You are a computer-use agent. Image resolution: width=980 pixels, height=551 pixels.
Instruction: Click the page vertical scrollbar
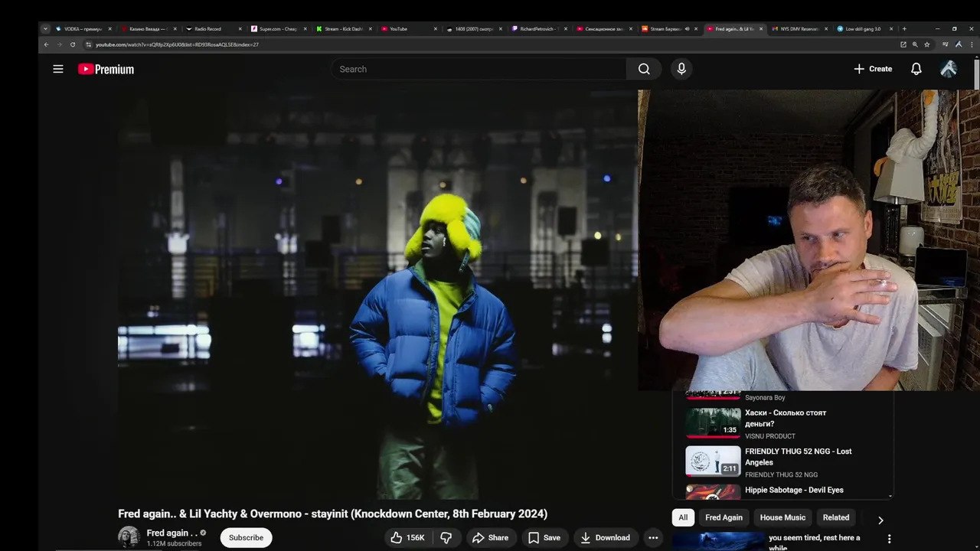point(976,73)
